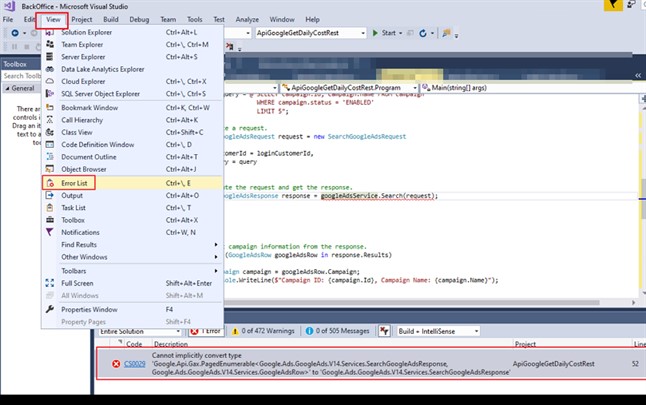Click the clear error list filter icon
The height and width of the screenshot is (405, 646).
pyautogui.click(x=384, y=331)
